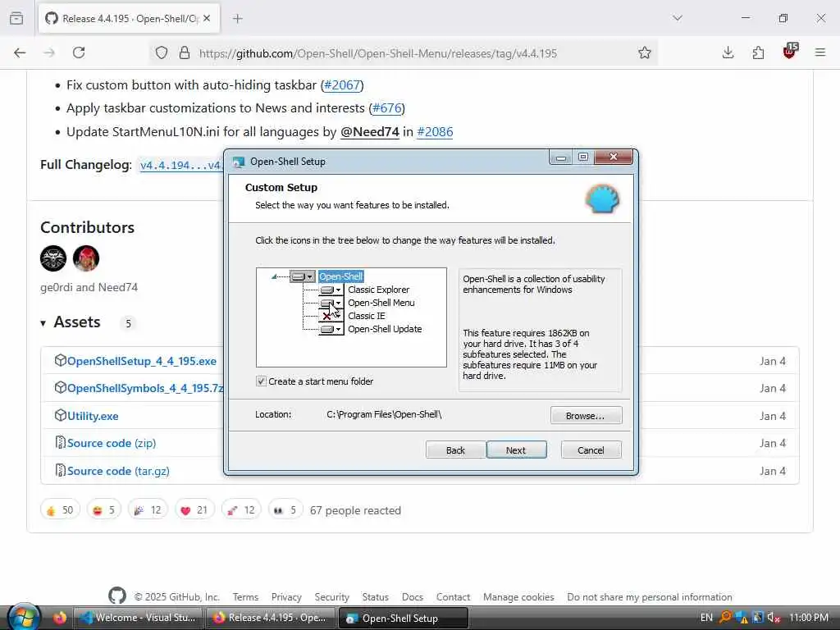Launch Firefox pinned taskbar icon

[x=59, y=618]
